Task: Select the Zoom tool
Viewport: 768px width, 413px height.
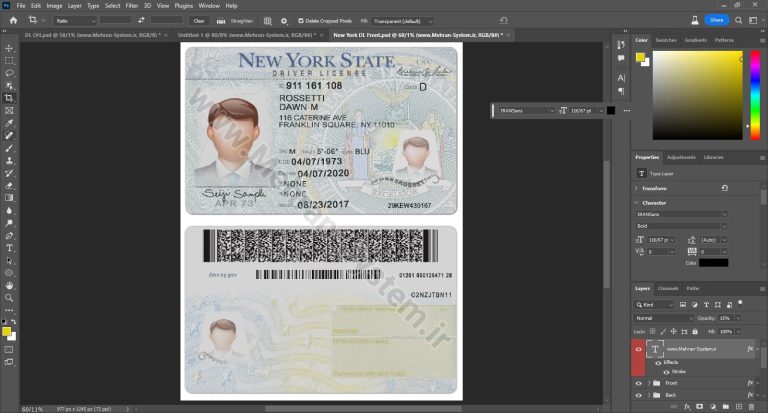Action: point(9,298)
